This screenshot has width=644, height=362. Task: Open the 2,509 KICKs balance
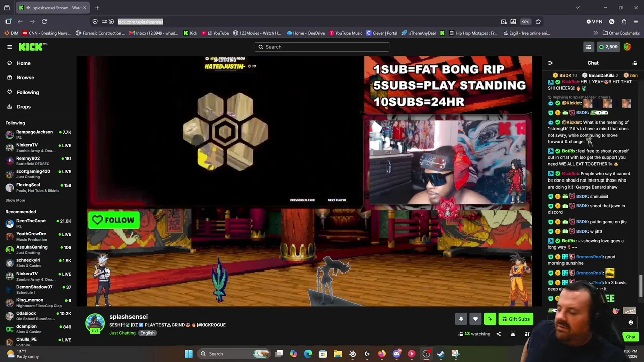608,47
